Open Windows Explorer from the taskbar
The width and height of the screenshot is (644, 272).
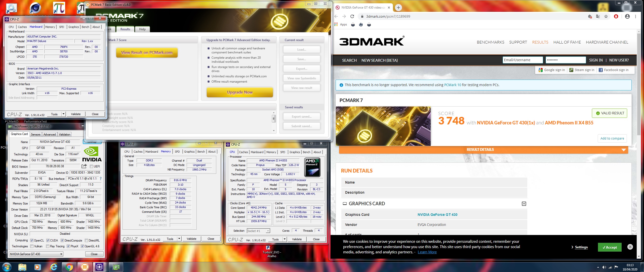[x=22, y=267]
